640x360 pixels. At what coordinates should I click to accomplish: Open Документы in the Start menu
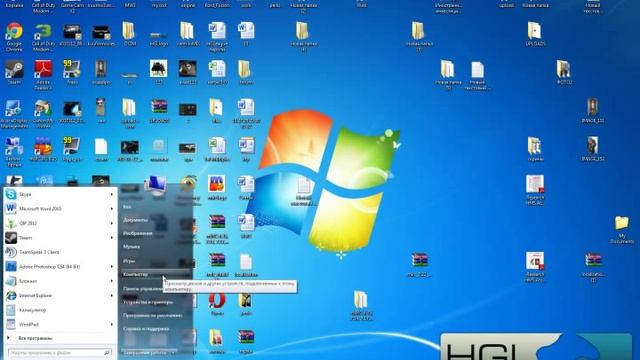point(136,220)
